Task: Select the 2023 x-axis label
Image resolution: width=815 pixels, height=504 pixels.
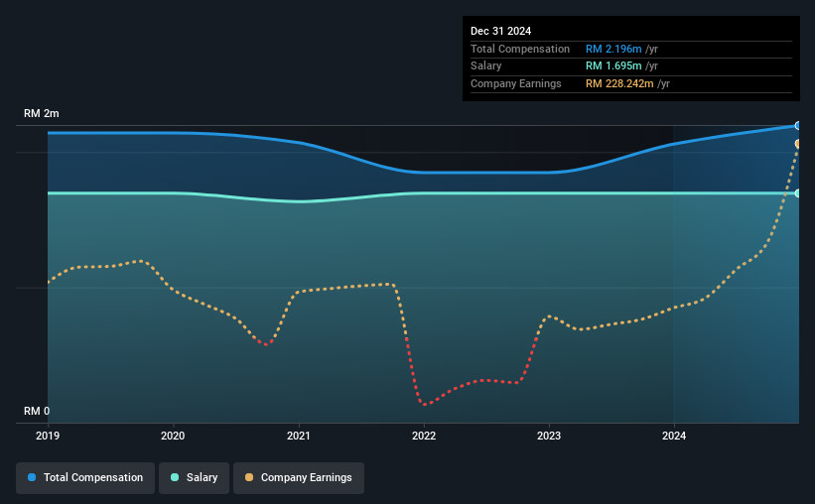Action: [x=549, y=436]
